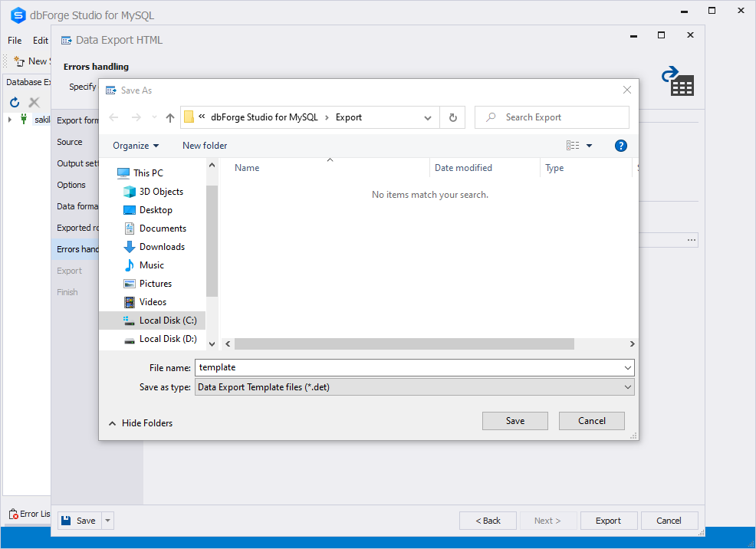Open the Documents folder
Image resolution: width=756 pixels, height=549 pixels.
156,228
